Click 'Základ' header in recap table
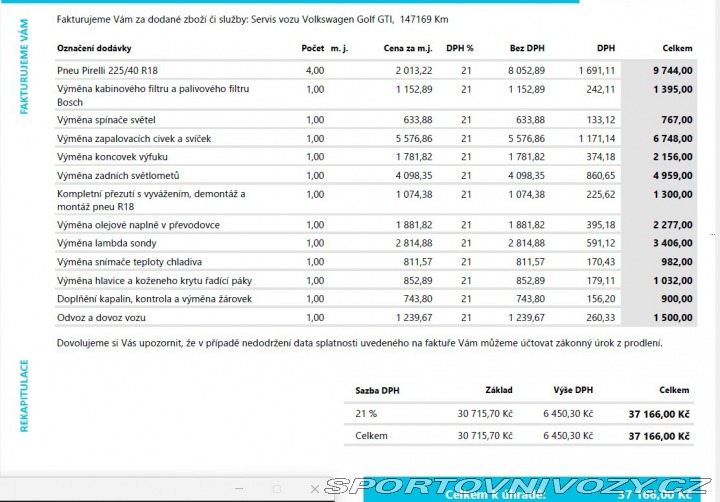 pyautogui.click(x=499, y=390)
